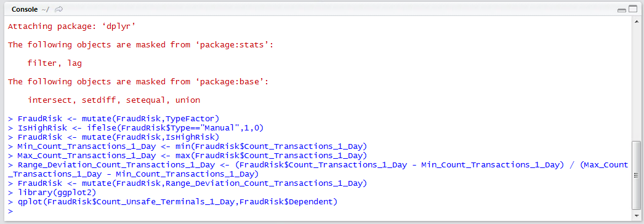Click the IsHighRisk ifelse command line
Screen dimensions: 644x224
135,128
